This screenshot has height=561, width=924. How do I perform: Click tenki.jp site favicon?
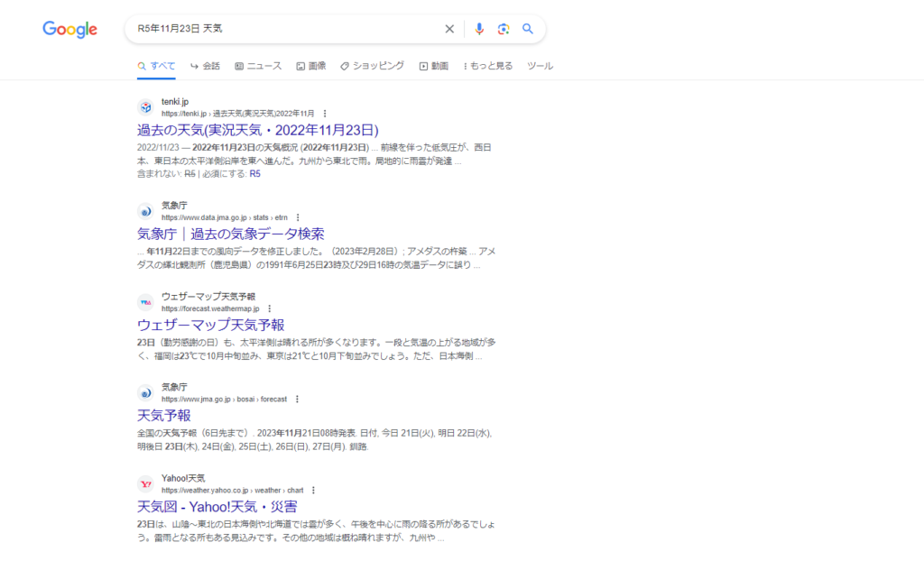click(x=145, y=107)
